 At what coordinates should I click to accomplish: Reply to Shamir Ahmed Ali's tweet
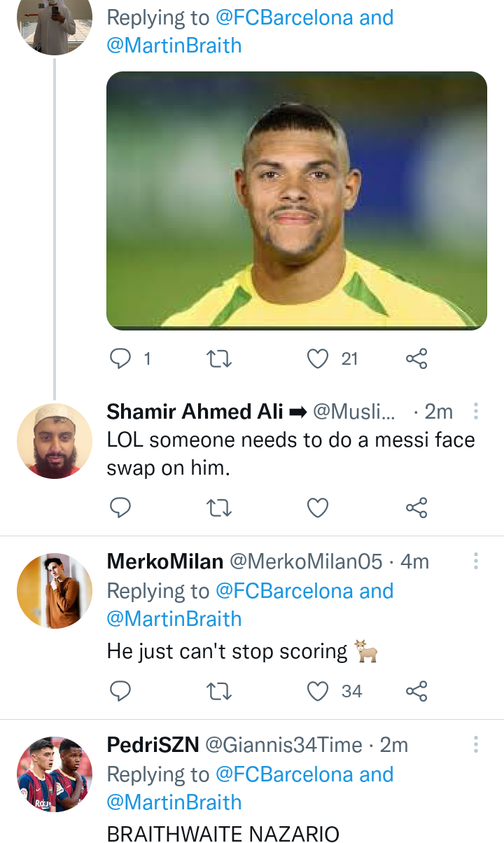click(x=121, y=508)
